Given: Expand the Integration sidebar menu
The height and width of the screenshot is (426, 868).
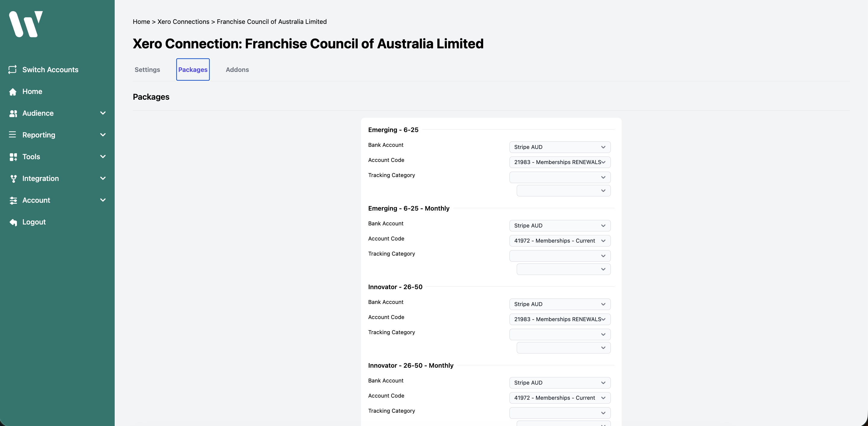Looking at the screenshot, I should [103, 179].
